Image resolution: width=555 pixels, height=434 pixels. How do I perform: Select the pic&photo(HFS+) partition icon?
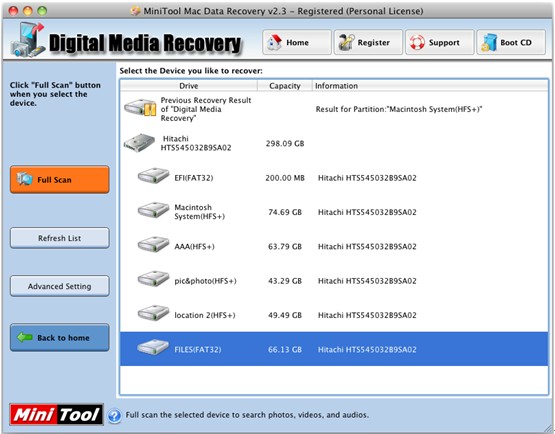(153, 279)
